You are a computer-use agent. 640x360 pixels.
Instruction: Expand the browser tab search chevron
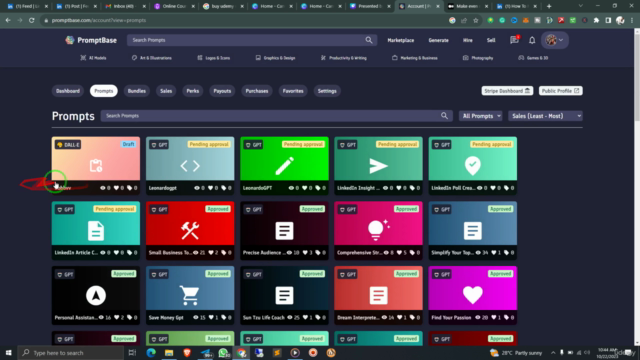[580, 6]
